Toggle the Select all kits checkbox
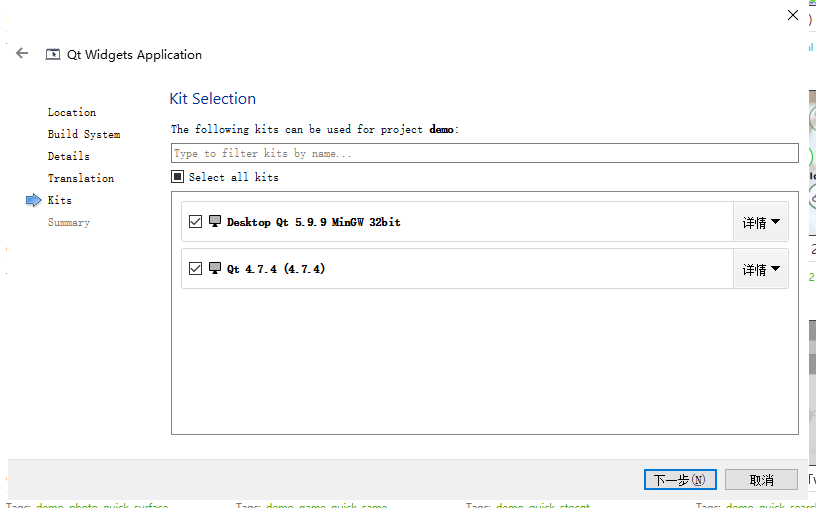Image resolution: width=816 pixels, height=508 pixels. tap(177, 176)
